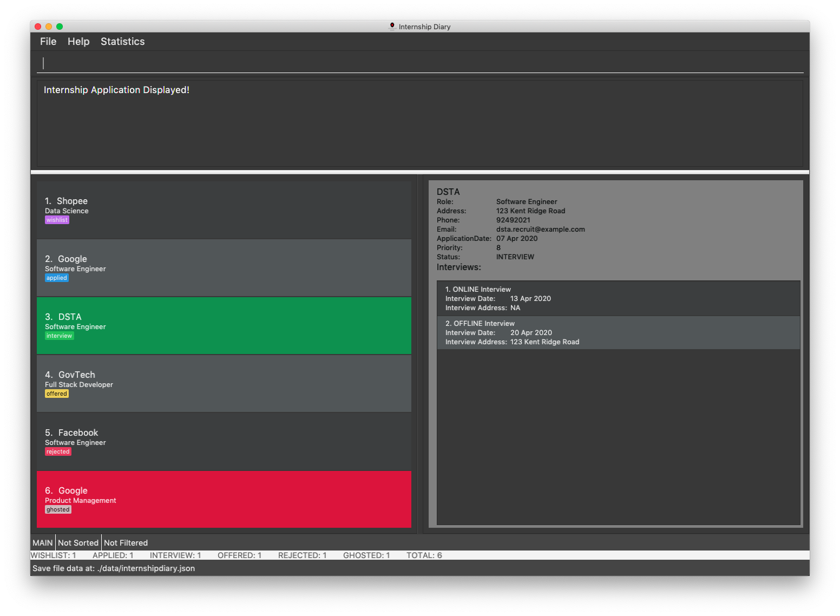Click the red rejected status tag
840x616 pixels.
tap(58, 451)
